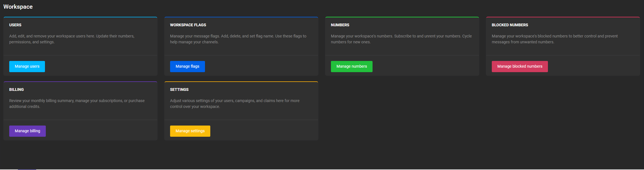Image resolution: width=644 pixels, height=170 pixels.
Task: Click the purple Manage billing button
Action: tap(27, 131)
